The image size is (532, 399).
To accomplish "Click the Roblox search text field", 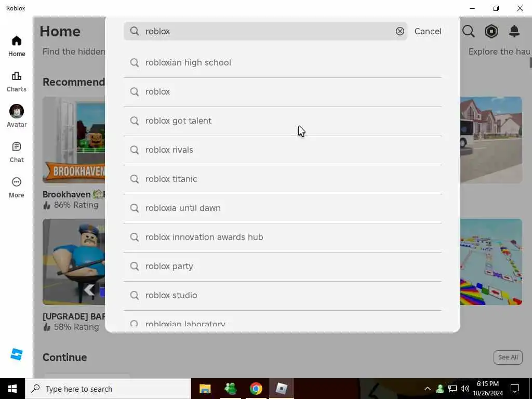I will pos(265,31).
